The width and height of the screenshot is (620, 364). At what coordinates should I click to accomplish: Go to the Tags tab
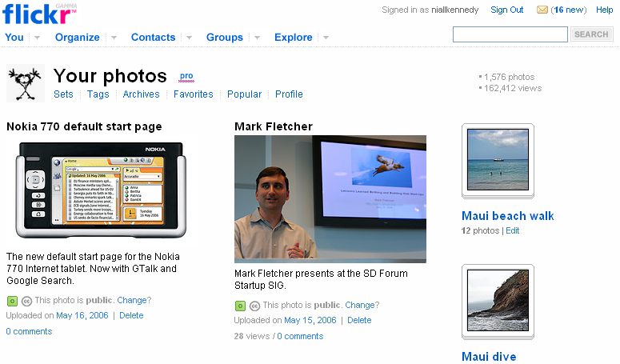[98, 94]
